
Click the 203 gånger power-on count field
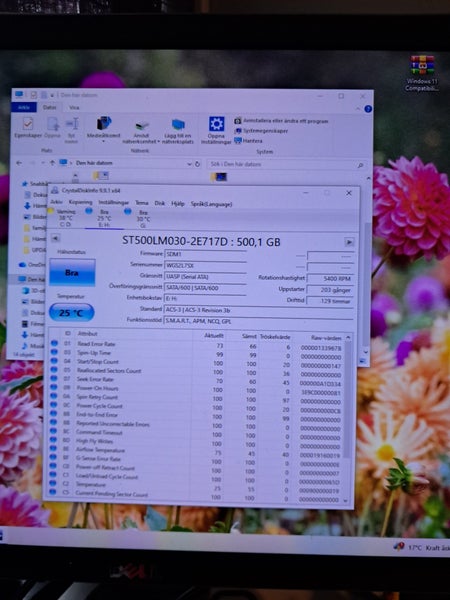coord(330,290)
